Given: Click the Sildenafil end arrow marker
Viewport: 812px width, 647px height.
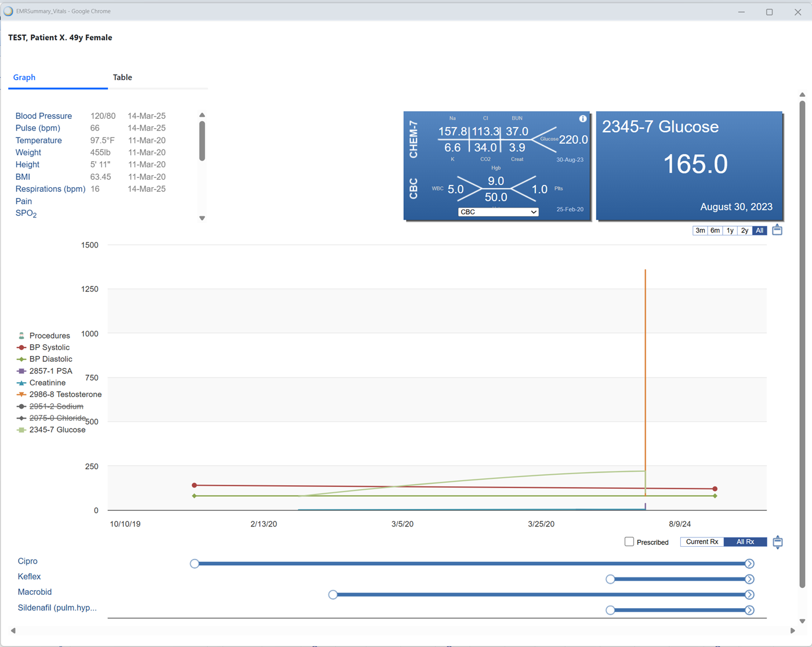Looking at the screenshot, I should (749, 610).
